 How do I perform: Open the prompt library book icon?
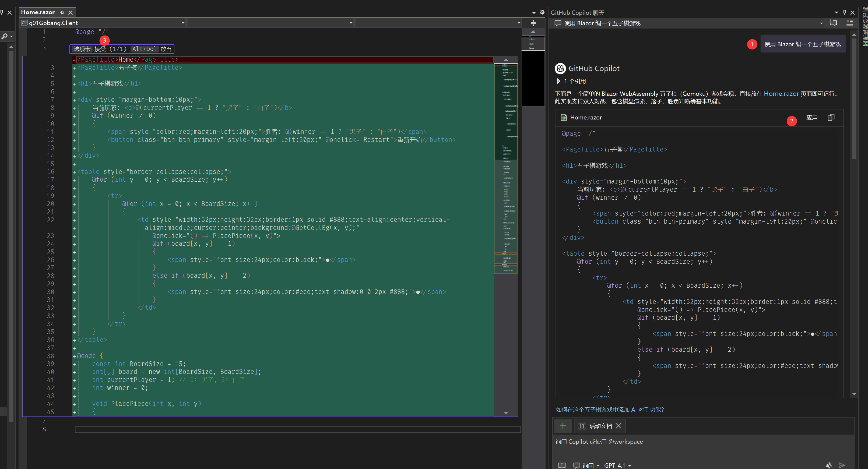coord(562,465)
